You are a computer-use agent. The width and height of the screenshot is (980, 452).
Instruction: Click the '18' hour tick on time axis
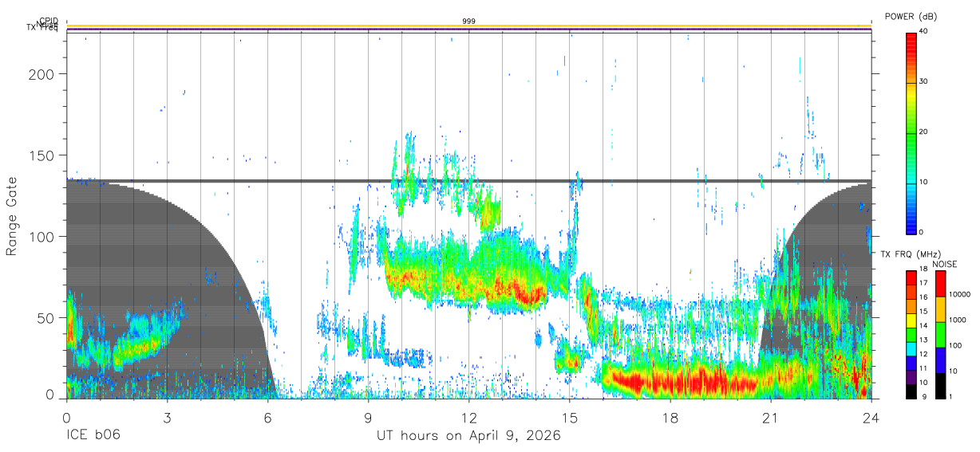(670, 417)
